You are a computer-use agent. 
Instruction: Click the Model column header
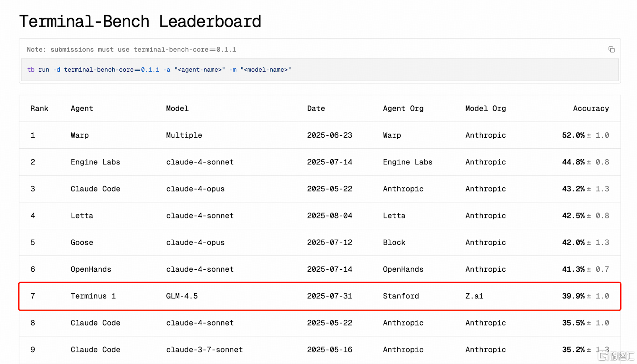coord(177,109)
